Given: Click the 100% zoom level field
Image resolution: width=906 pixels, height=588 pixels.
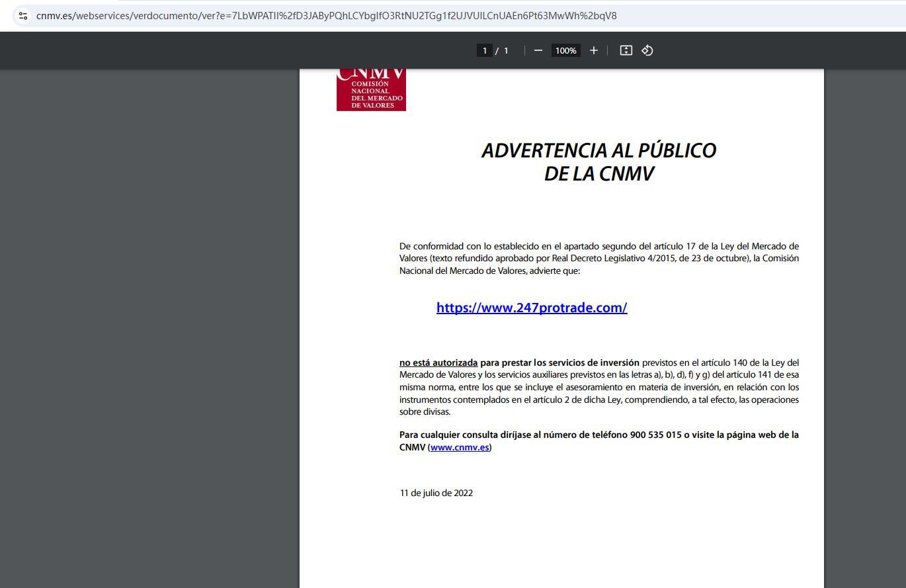Looking at the screenshot, I should (565, 50).
